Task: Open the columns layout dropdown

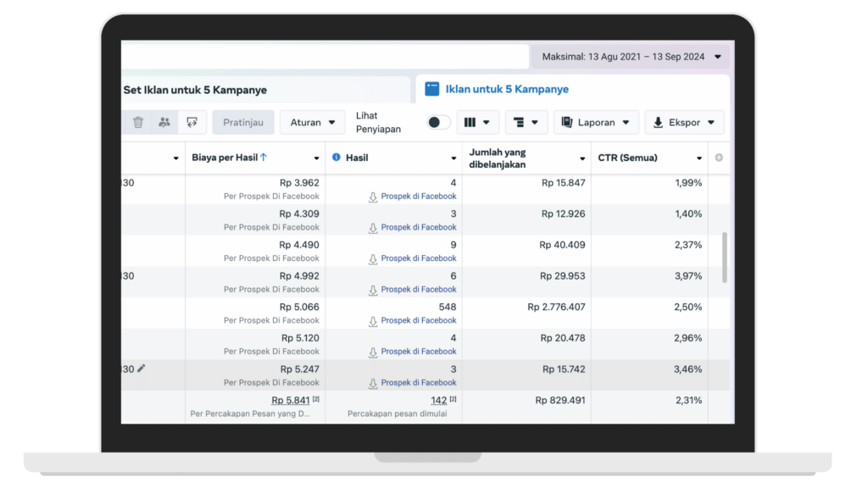Action: pyautogui.click(x=477, y=123)
